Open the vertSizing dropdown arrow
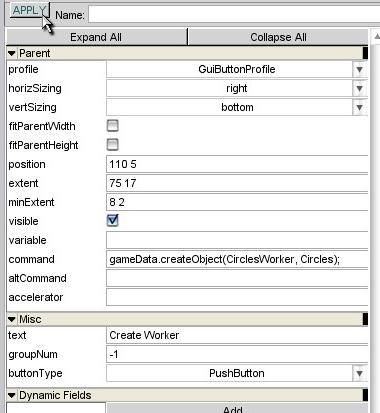 [x=359, y=107]
